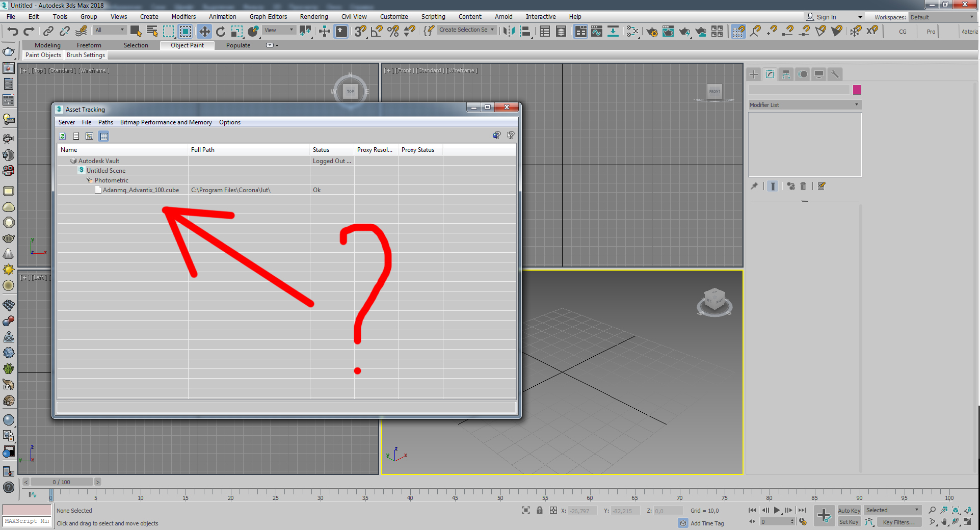Click the Add Time Tag label
This screenshot has height=530, width=980.
point(707,523)
